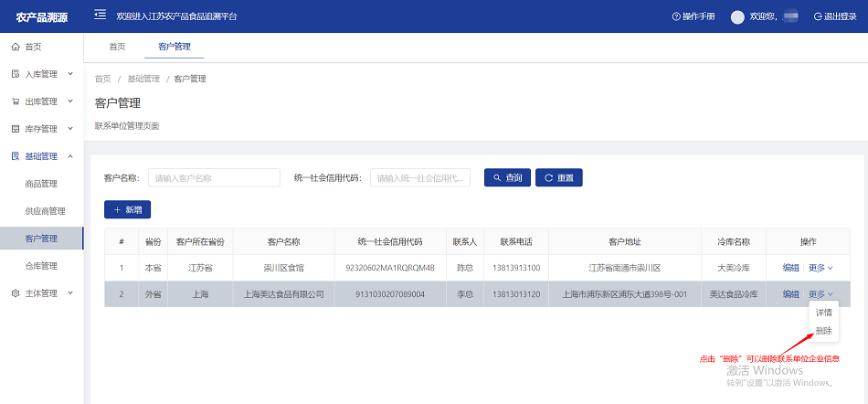Open the 操作手册 help icon
Image resolution: width=868 pixels, height=404 pixels.
point(676,16)
